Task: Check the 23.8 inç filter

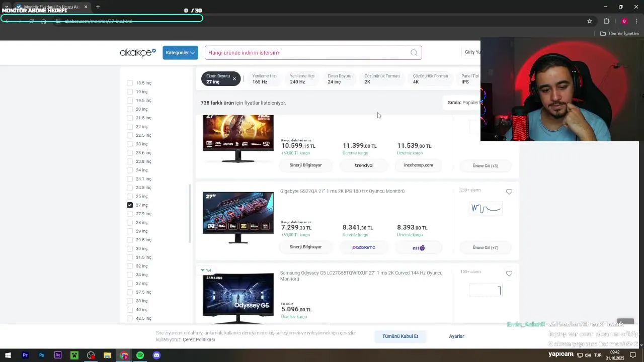Action: click(130, 161)
